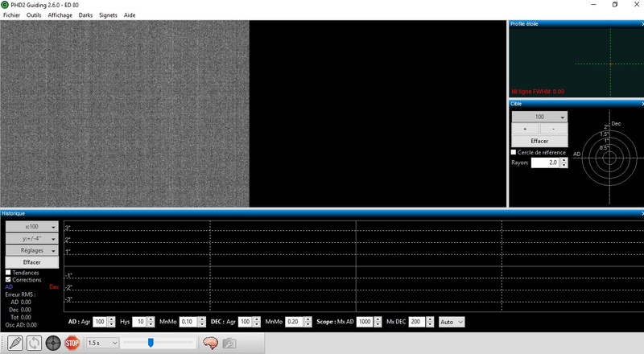Click the Mx DEC 200 field
The width and height of the screenshot is (644, 354).
coord(417,322)
